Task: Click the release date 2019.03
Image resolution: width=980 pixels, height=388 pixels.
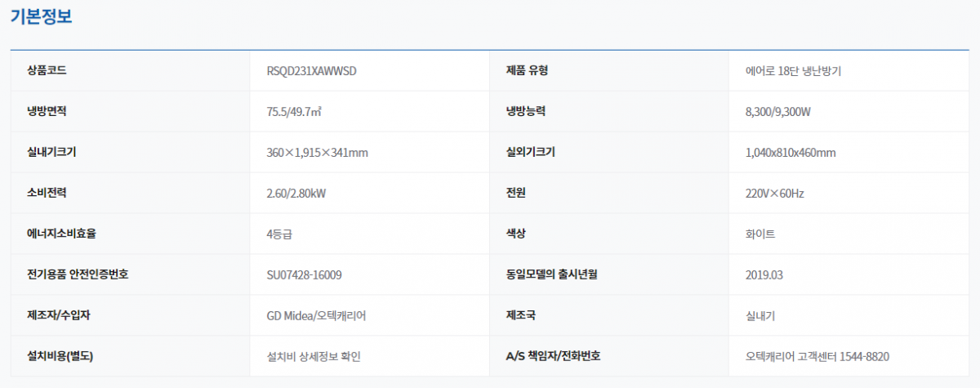Action: pos(764,274)
